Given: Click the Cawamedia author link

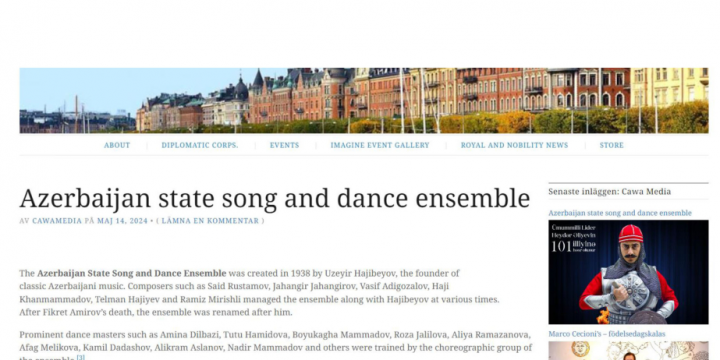Looking at the screenshot, I should (x=57, y=221).
